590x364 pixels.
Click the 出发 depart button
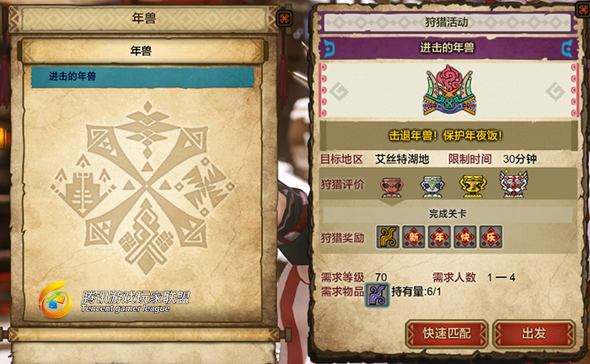(x=534, y=334)
